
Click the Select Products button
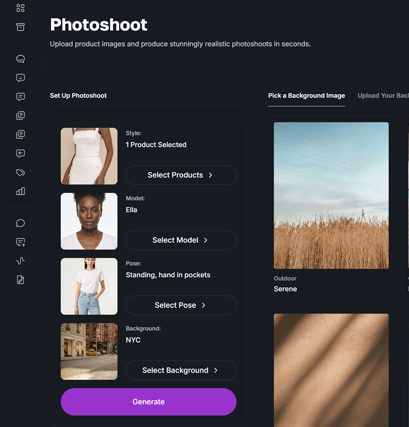pyautogui.click(x=181, y=175)
